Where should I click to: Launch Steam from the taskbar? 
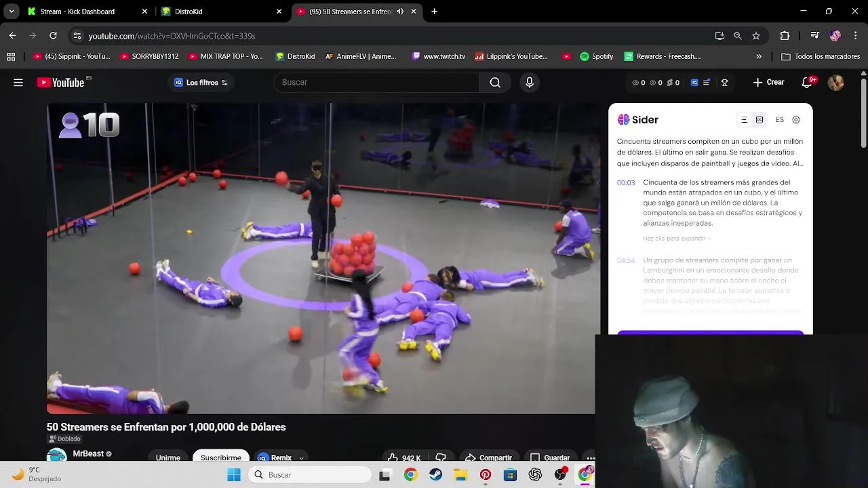pos(435,475)
